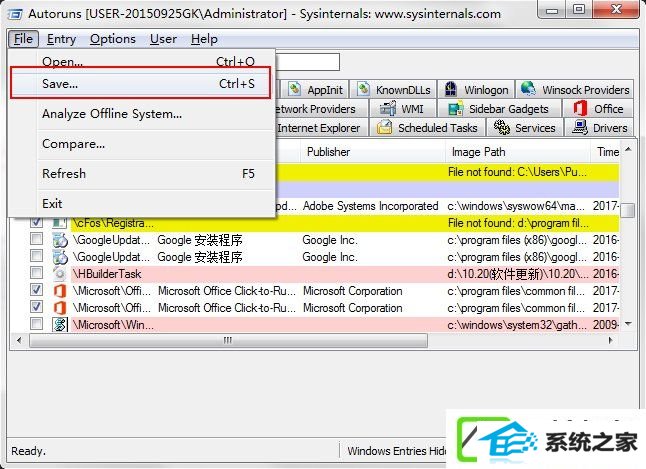Open the Help menu

click(204, 39)
